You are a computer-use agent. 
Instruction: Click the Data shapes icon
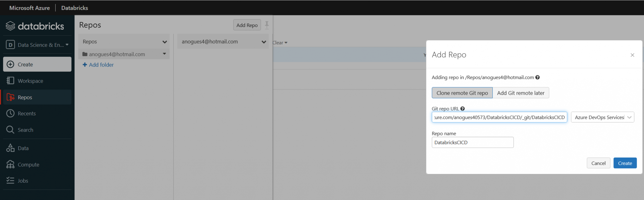point(10,148)
